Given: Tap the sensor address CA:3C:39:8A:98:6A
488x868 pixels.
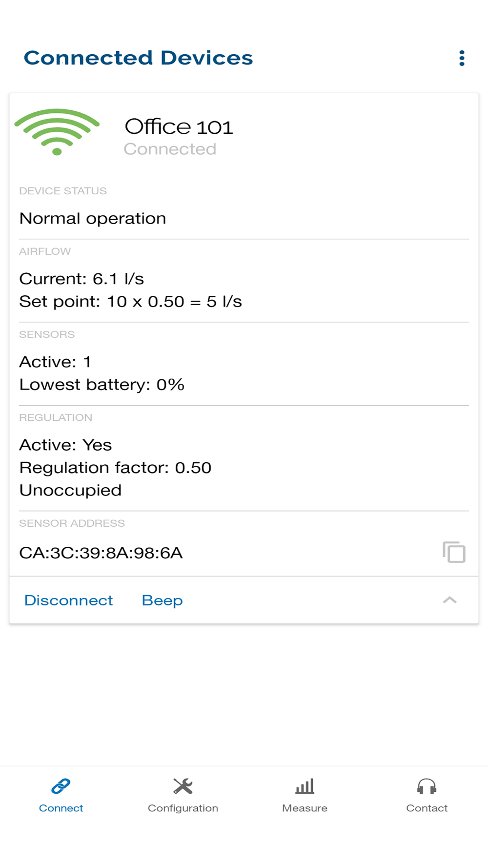Looking at the screenshot, I should pos(101,553).
